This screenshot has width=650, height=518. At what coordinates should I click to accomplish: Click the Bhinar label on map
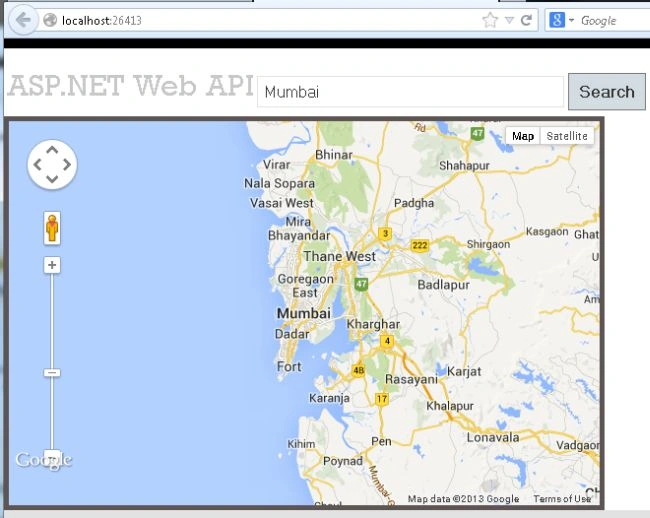tap(334, 155)
